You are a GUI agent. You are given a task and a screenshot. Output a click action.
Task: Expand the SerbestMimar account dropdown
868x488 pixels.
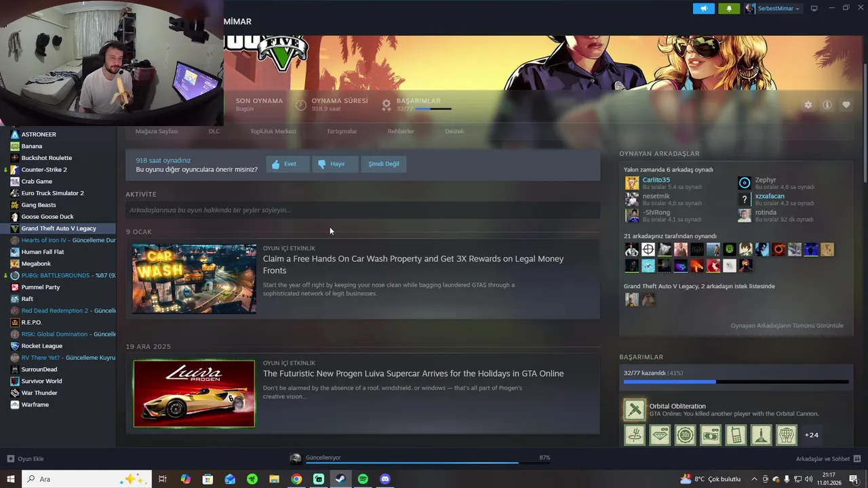pyautogui.click(x=773, y=8)
